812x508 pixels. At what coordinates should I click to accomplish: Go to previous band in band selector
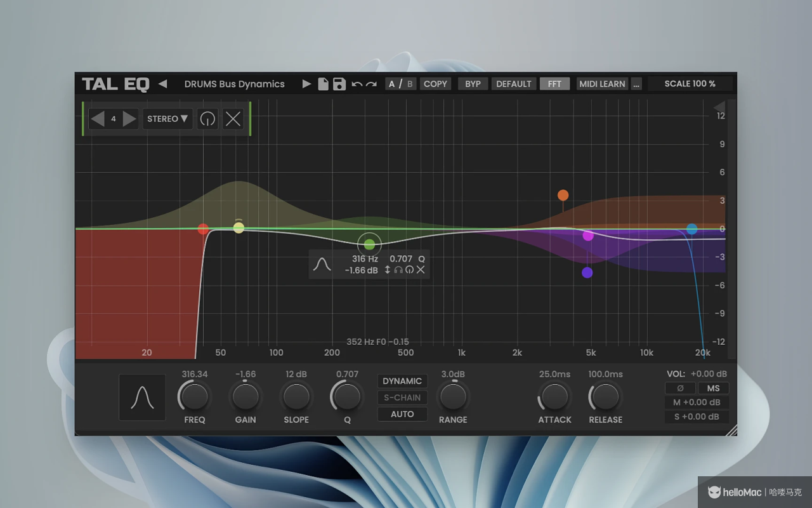tap(97, 119)
